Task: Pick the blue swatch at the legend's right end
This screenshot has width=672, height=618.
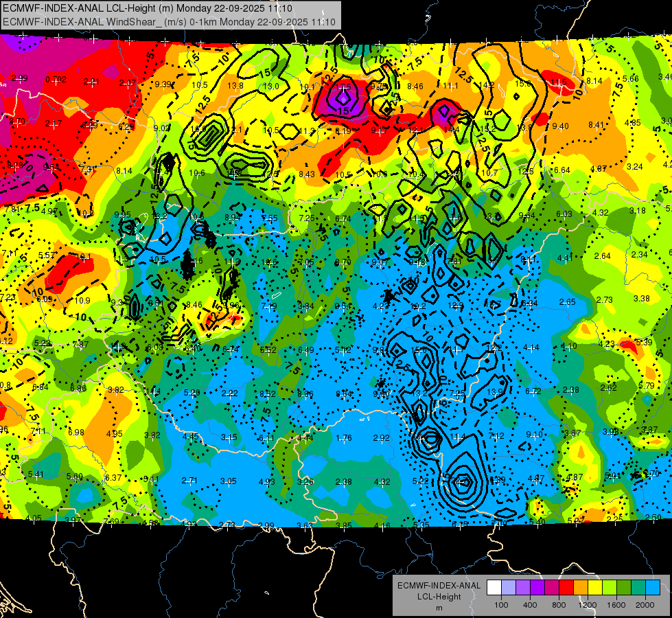Action: (x=653, y=588)
